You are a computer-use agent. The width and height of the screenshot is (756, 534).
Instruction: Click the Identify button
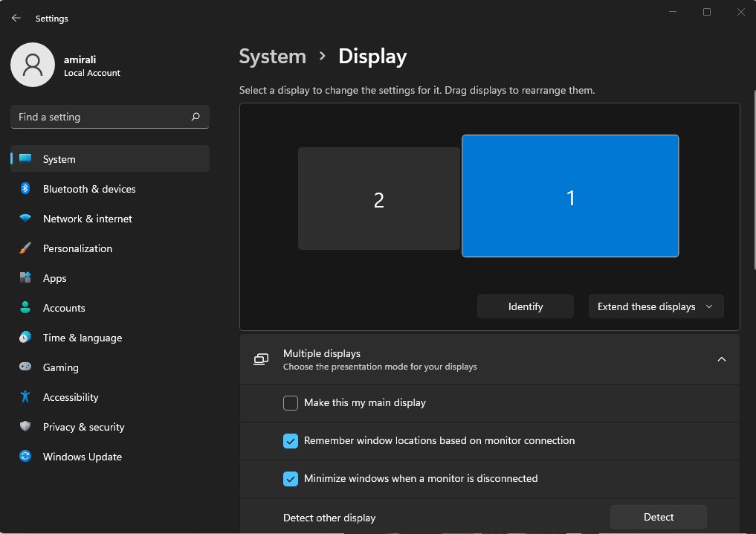(x=525, y=306)
